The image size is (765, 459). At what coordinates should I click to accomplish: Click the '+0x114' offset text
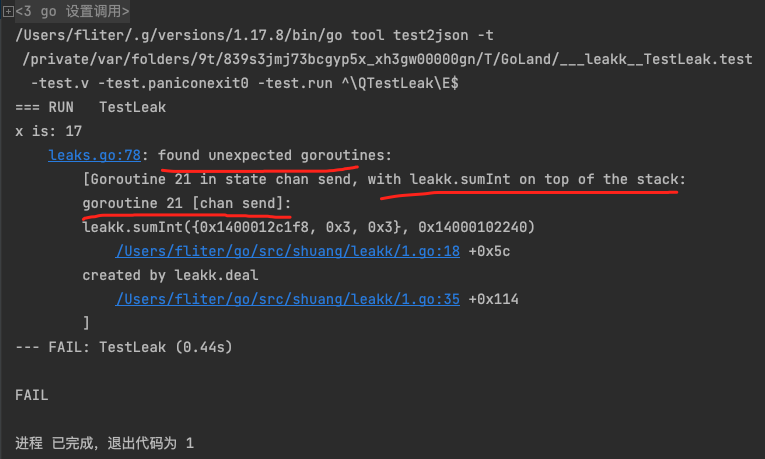pos(493,298)
